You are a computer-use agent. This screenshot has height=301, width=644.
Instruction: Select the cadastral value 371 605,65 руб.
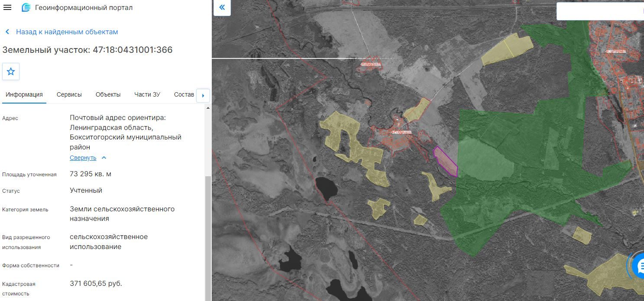(96, 284)
